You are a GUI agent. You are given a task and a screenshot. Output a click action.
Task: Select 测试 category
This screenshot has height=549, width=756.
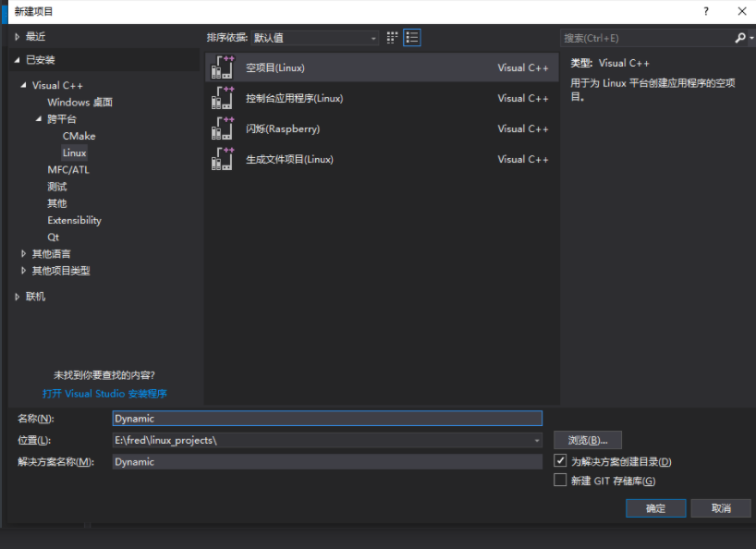pos(57,187)
